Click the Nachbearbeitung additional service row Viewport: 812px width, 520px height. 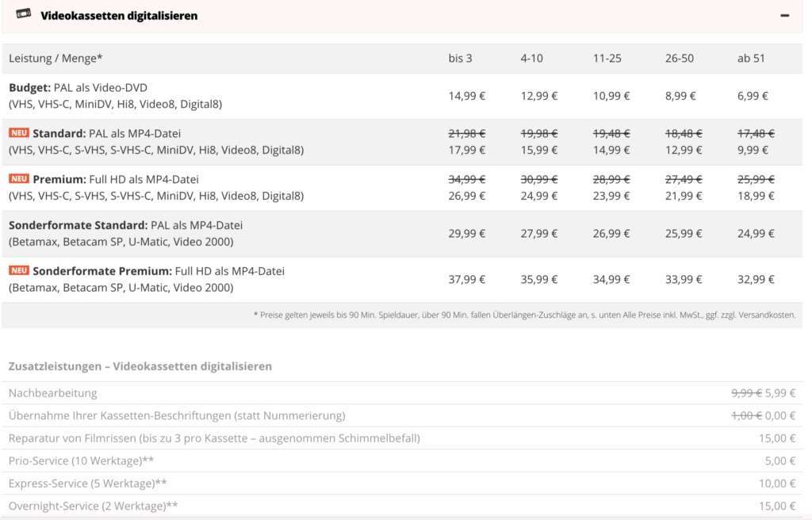53,393
